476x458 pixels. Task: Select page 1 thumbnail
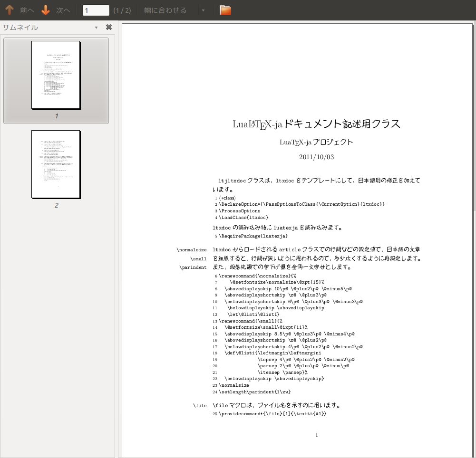click(x=56, y=75)
